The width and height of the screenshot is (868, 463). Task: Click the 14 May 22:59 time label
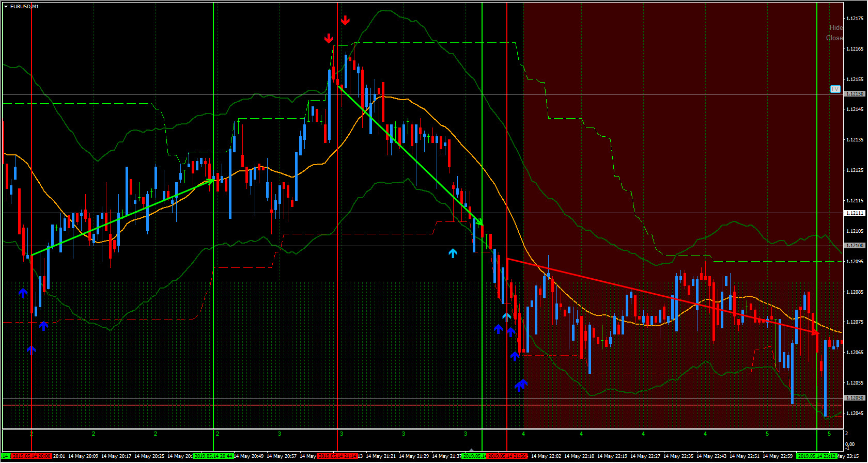point(778,456)
